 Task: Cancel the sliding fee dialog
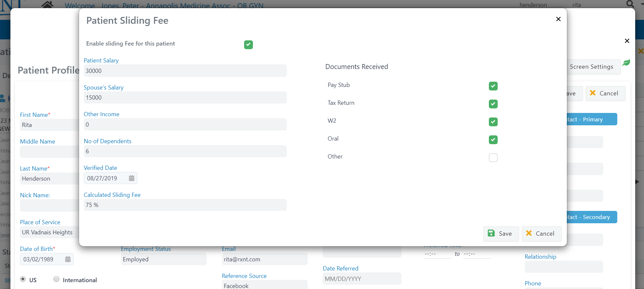pyautogui.click(x=541, y=234)
